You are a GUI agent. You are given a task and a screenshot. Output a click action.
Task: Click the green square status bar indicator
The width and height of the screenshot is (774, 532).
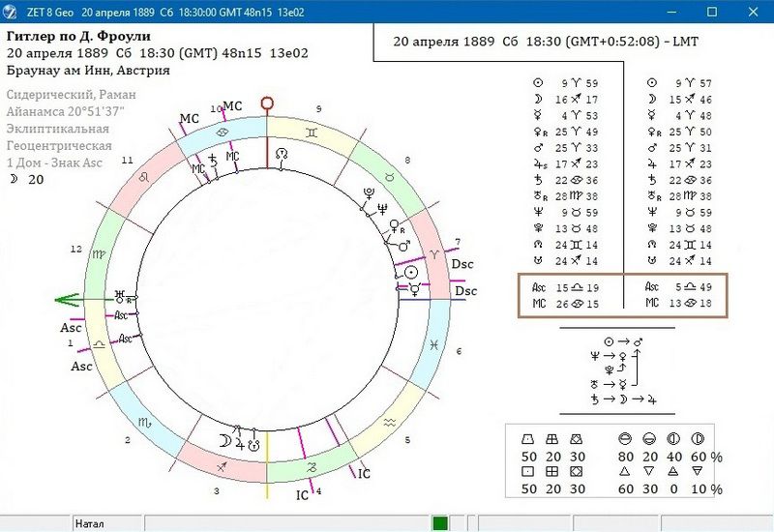pos(440,523)
